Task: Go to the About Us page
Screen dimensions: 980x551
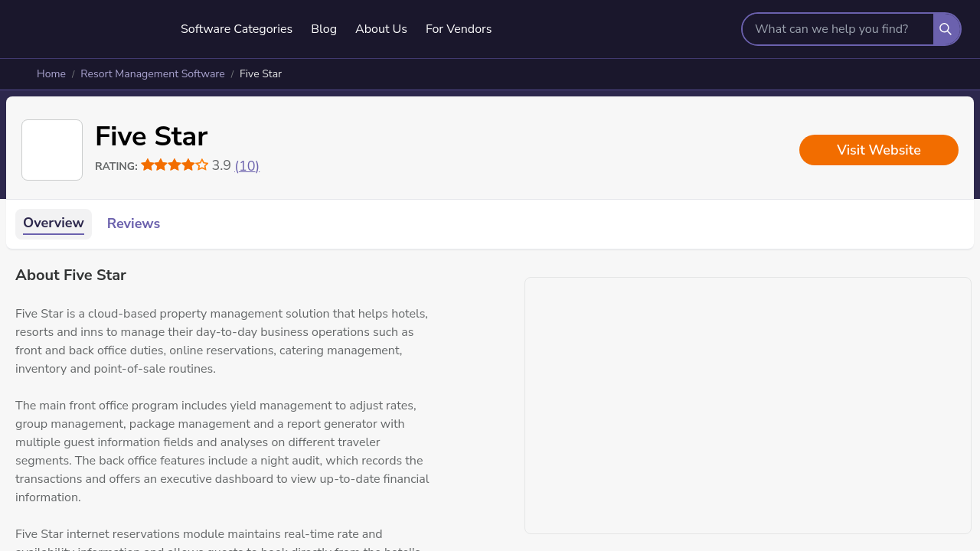Action: (381, 29)
